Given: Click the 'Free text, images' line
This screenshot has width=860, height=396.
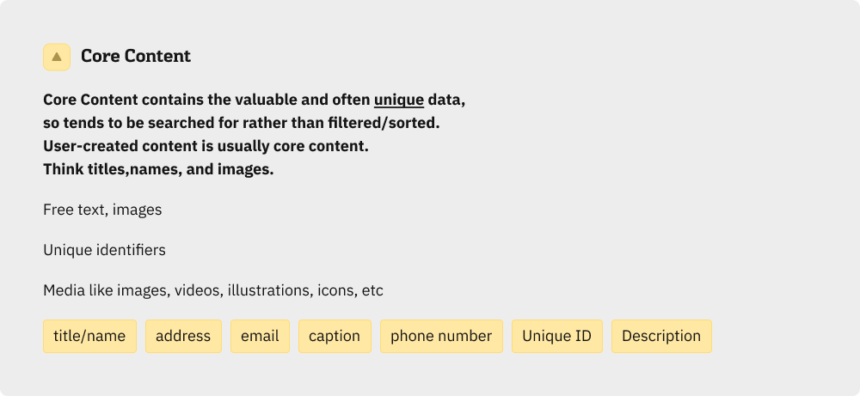Looking at the screenshot, I should [103, 210].
